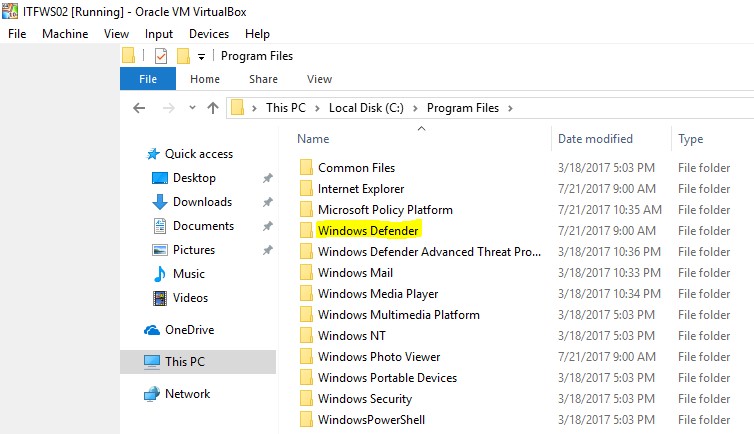This screenshot has height=434, width=754.
Task: Open VirtualBox Input menu
Action: tap(159, 34)
